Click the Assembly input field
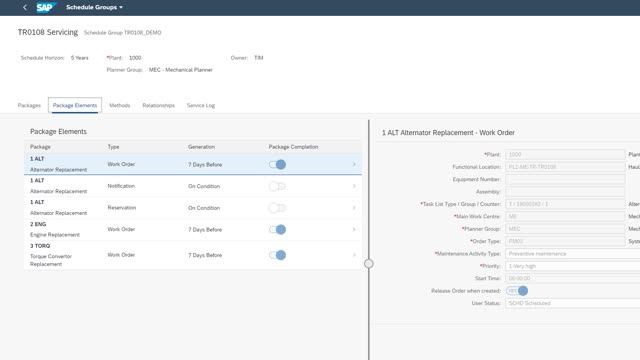Image resolution: width=640 pixels, height=360 pixels. pyautogui.click(x=565, y=191)
